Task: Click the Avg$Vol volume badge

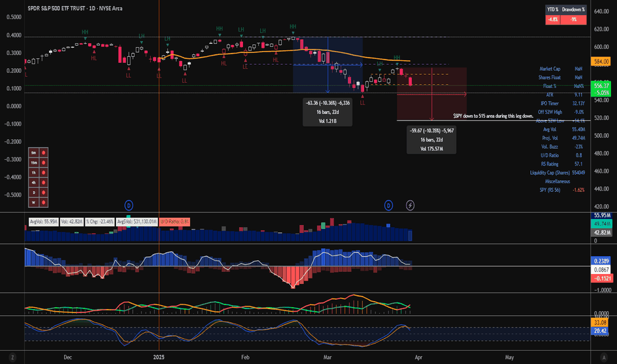Action: click(x=137, y=222)
